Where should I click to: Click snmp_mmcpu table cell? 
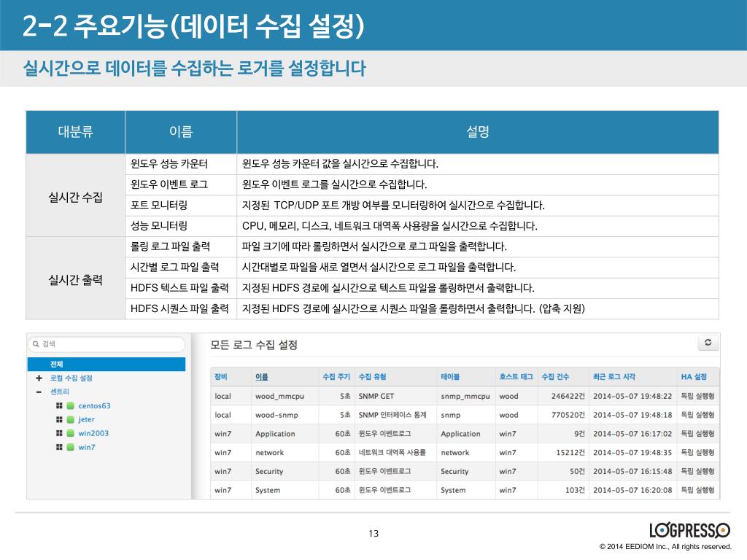click(x=465, y=396)
